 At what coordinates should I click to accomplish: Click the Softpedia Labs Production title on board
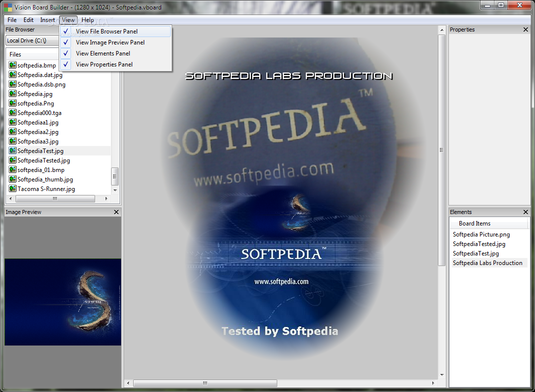(289, 76)
